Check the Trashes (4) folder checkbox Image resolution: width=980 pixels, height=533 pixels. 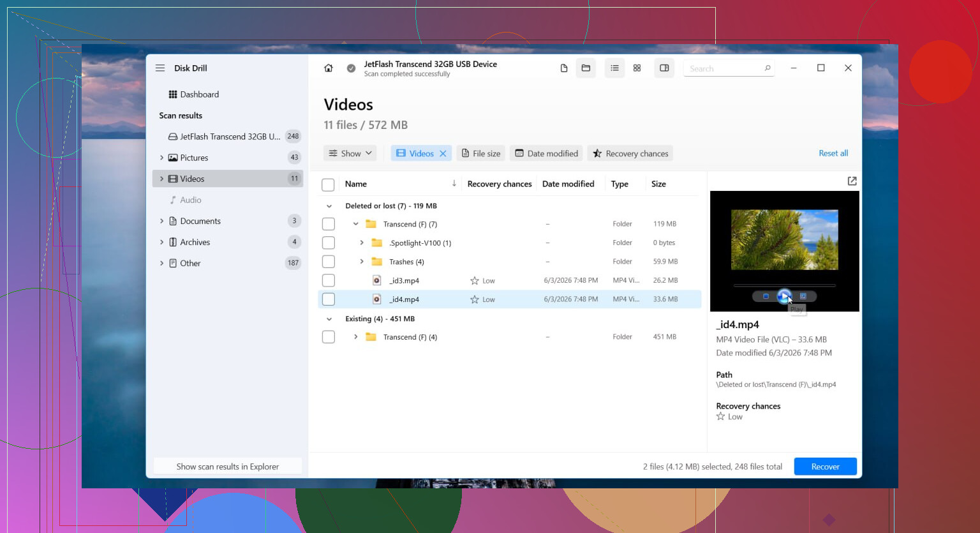point(329,262)
